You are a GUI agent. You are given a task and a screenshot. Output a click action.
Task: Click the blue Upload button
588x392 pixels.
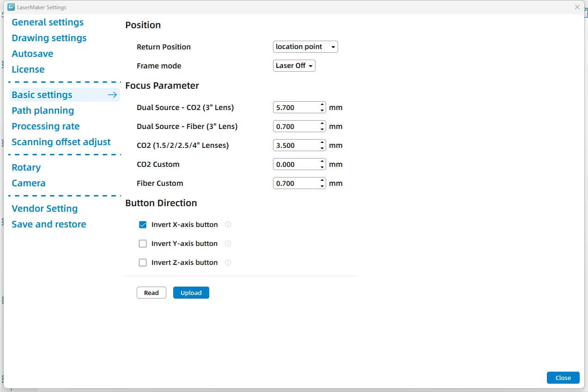click(x=191, y=293)
